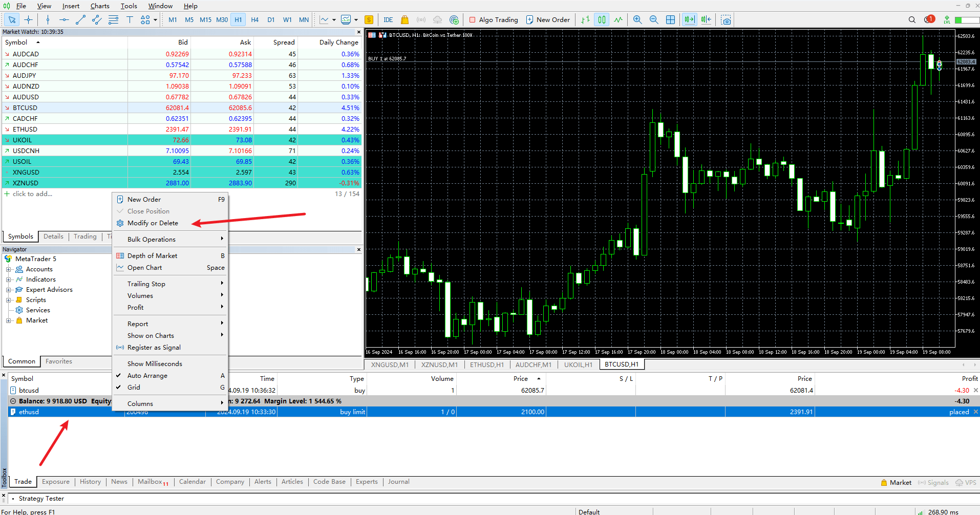Select BTCUSD row in Market Watch
Screen dimensions: 980x515
tap(182, 108)
